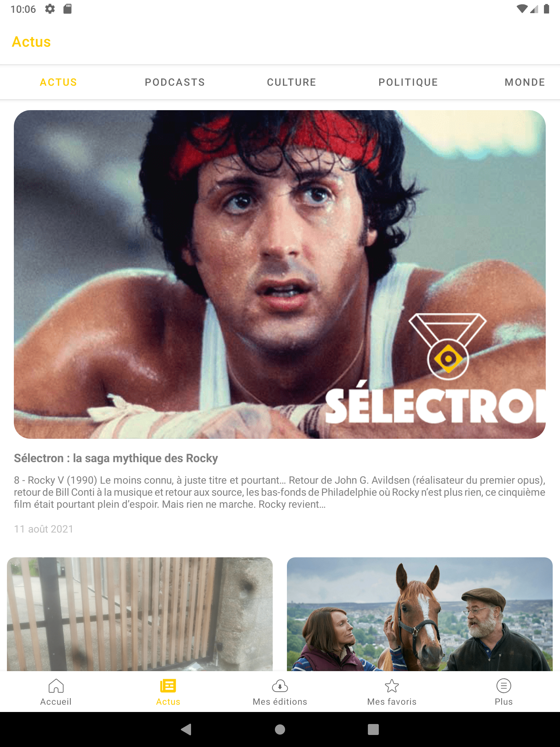Tap the Android back triangle
Screen dimensions: 560x747
tap(186, 729)
